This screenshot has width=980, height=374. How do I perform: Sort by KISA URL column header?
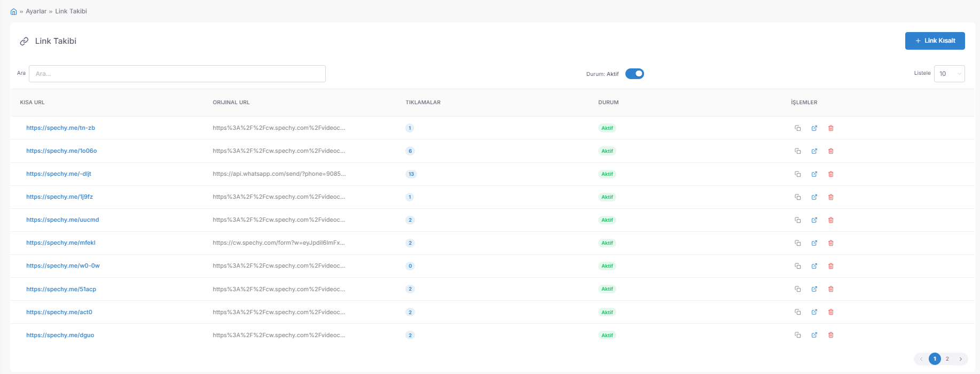pos(33,103)
